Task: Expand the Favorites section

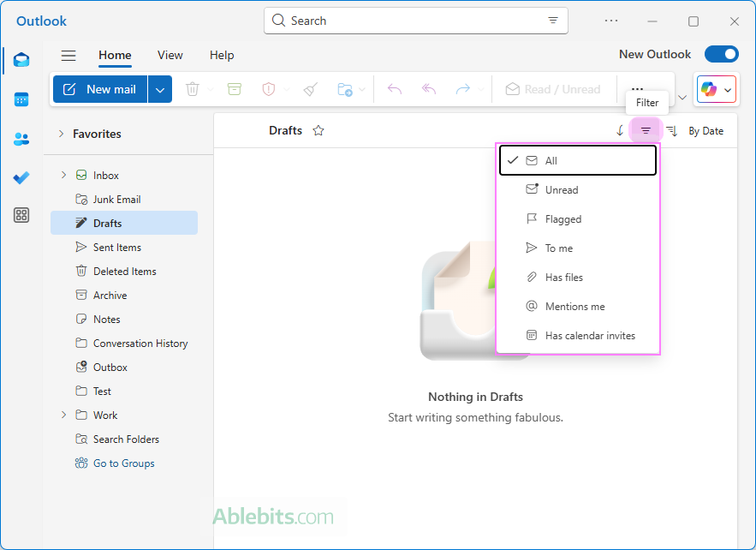Action: 61,134
